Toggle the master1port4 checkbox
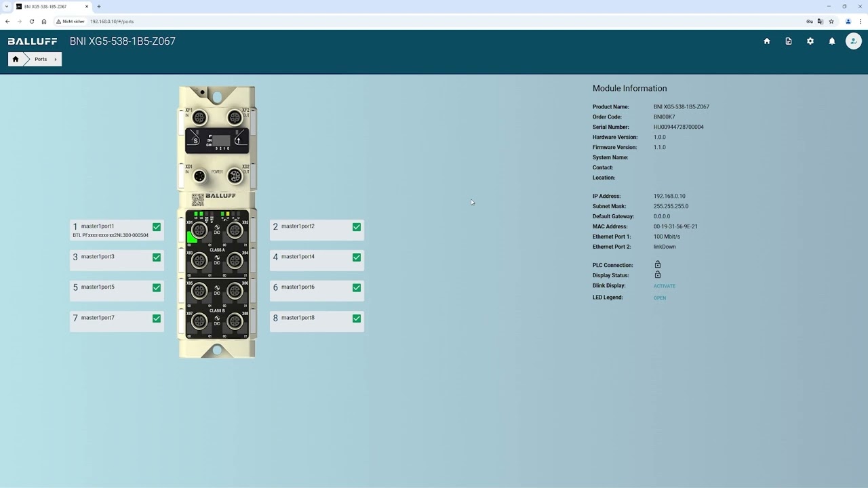Image resolution: width=868 pixels, height=488 pixels. 357,258
